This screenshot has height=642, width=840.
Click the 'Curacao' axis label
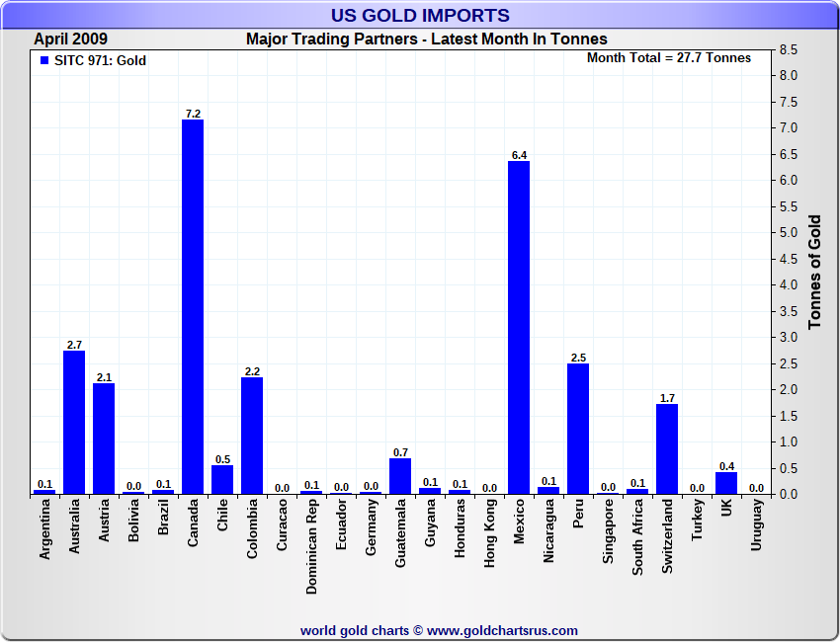pyautogui.click(x=282, y=524)
